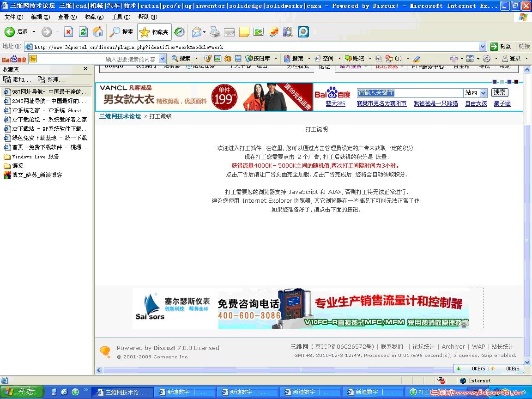Click the 转到 Go button
Viewport: 532px width, 399px height.
pos(501,47)
